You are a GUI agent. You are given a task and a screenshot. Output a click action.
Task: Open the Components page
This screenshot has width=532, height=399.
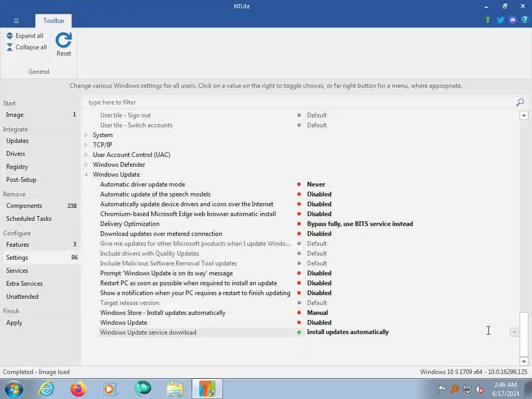41,206
